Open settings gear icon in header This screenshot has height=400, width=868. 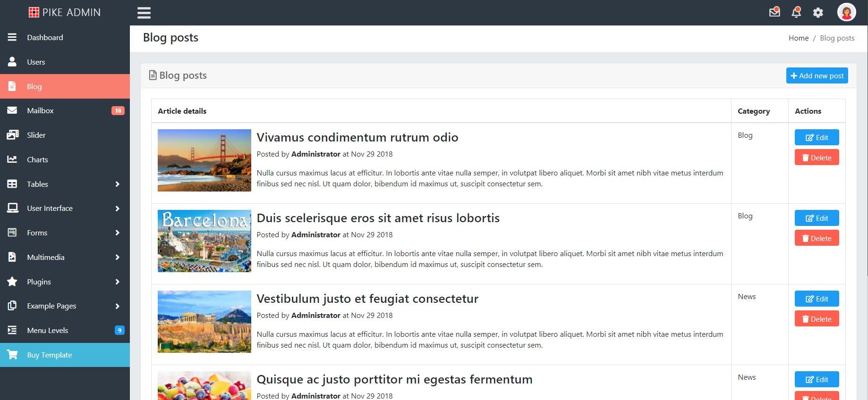coord(818,13)
